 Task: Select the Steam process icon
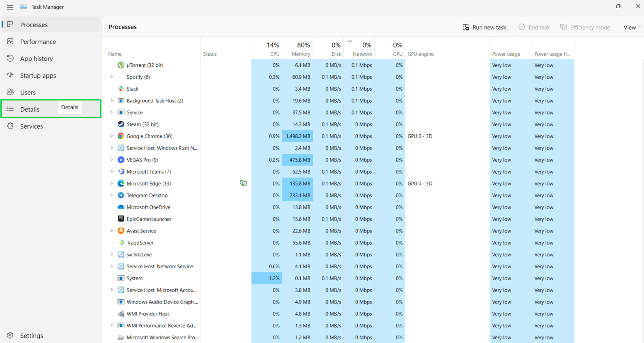click(x=121, y=124)
